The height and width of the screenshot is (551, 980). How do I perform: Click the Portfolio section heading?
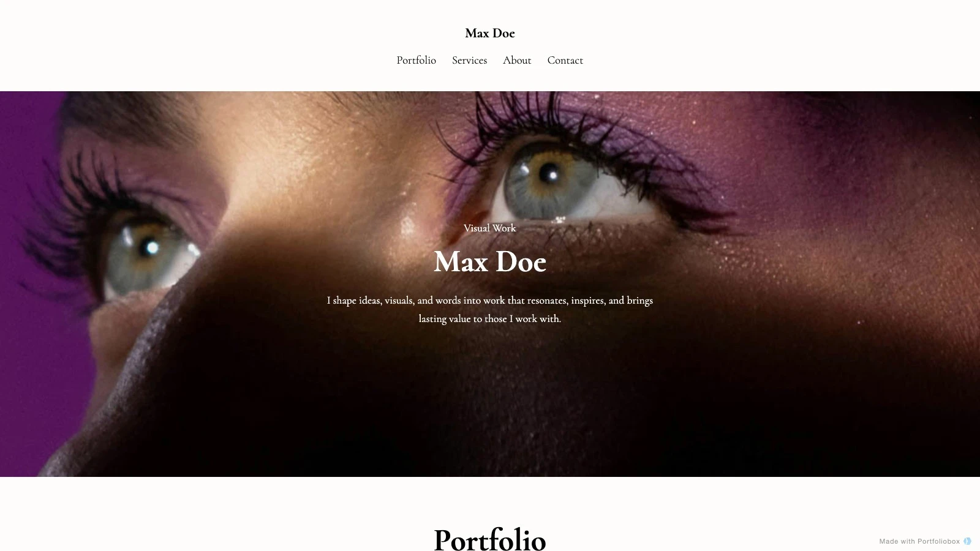[x=490, y=539]
